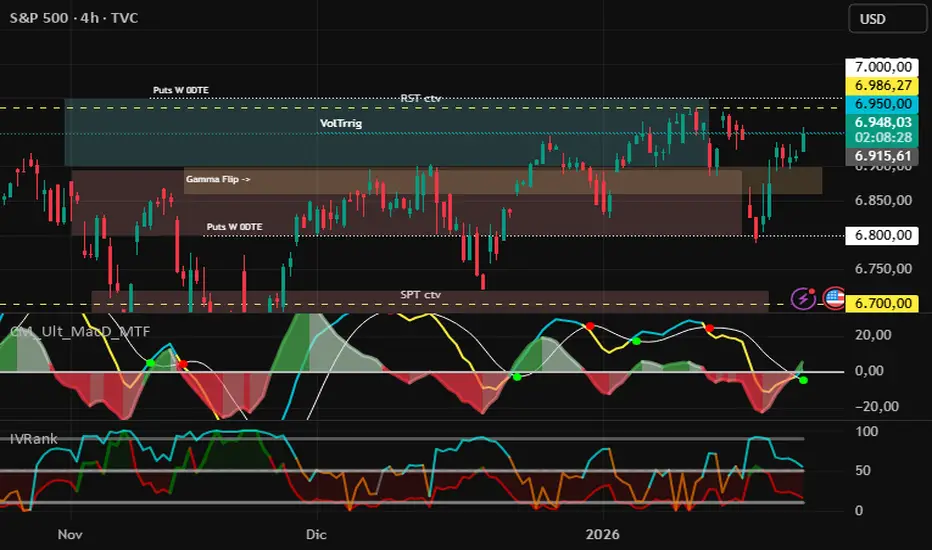Click the green MACD signal dot at far right

tap(804, 380)
